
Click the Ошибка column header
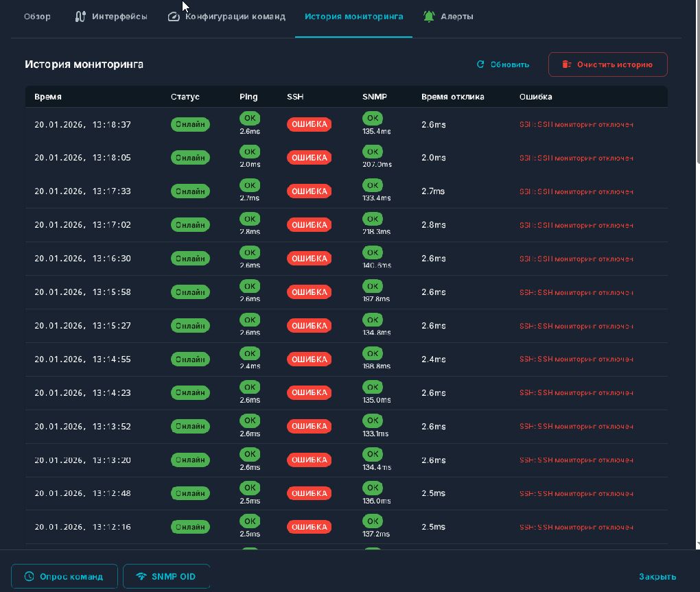point(535,97)
